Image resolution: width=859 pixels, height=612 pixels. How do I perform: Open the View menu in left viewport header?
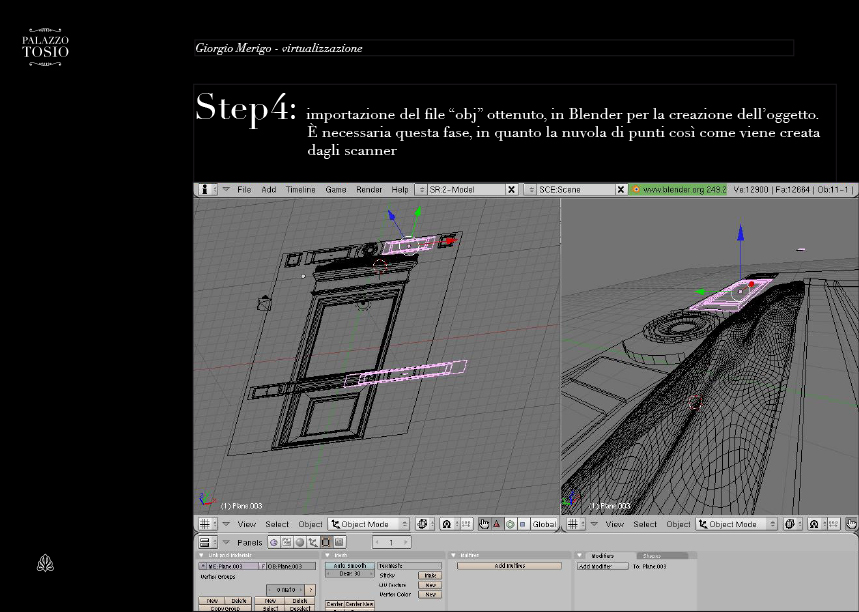pos(247,524)
